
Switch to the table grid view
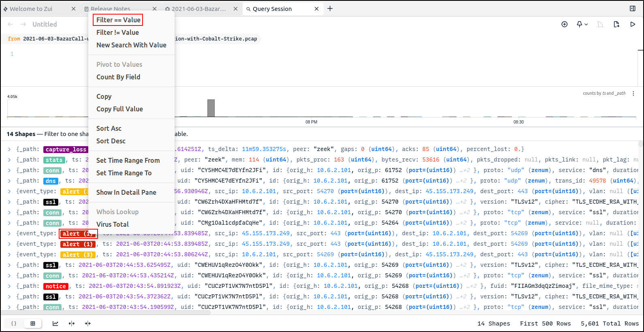click(x=33, y=323)
